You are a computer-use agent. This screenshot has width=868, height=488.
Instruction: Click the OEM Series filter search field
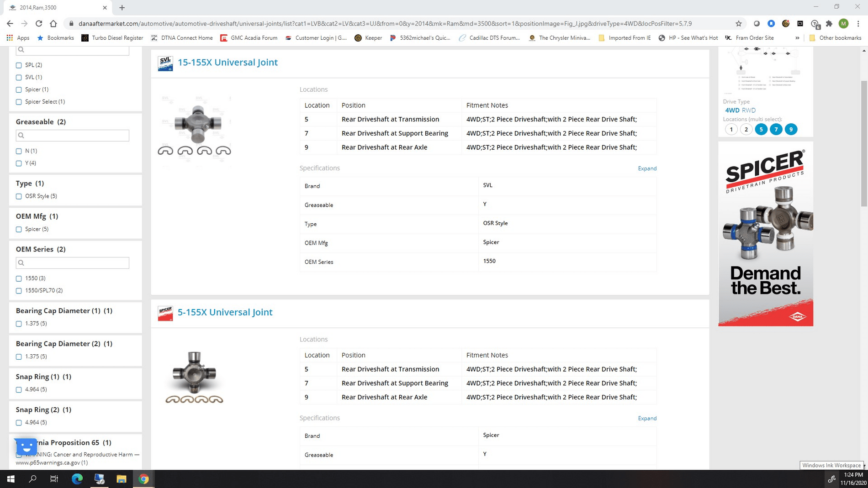[x=73, y=263]
